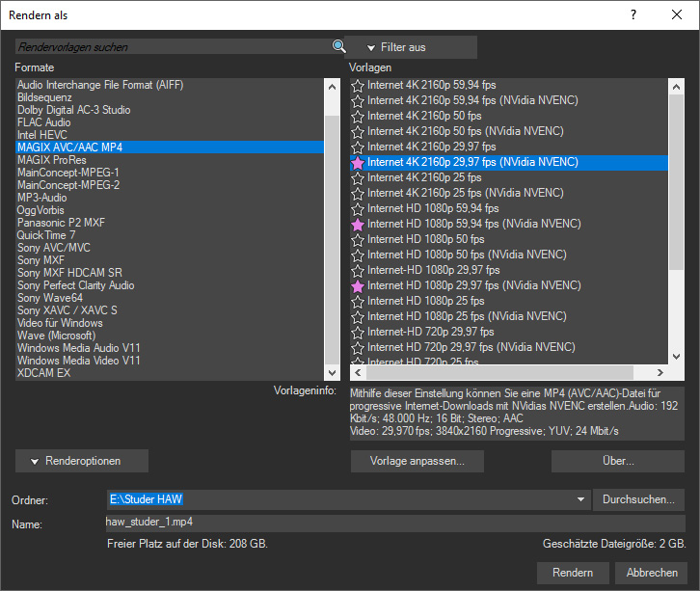Star the Internet HD 720p 29,97 fps NVENC template
700x591 pixels.
click(x=358, y=348)
